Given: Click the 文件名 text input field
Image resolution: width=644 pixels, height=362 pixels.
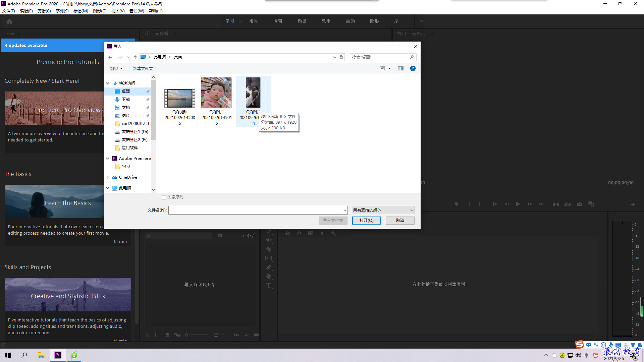Looking at the screenshot, I should tap(255, 210).
